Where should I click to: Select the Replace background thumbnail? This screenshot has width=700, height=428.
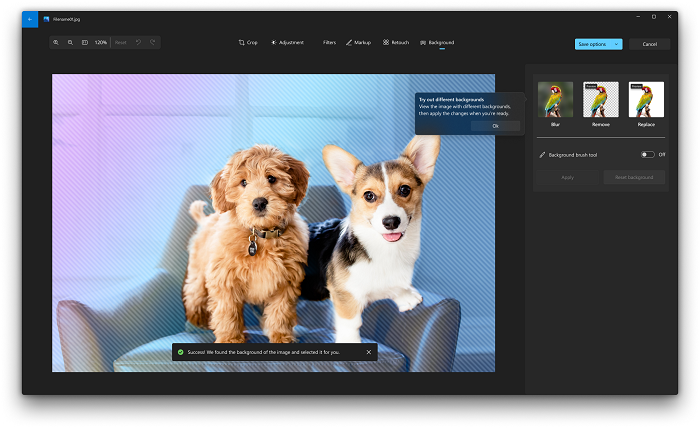click(x=646, y=100)
